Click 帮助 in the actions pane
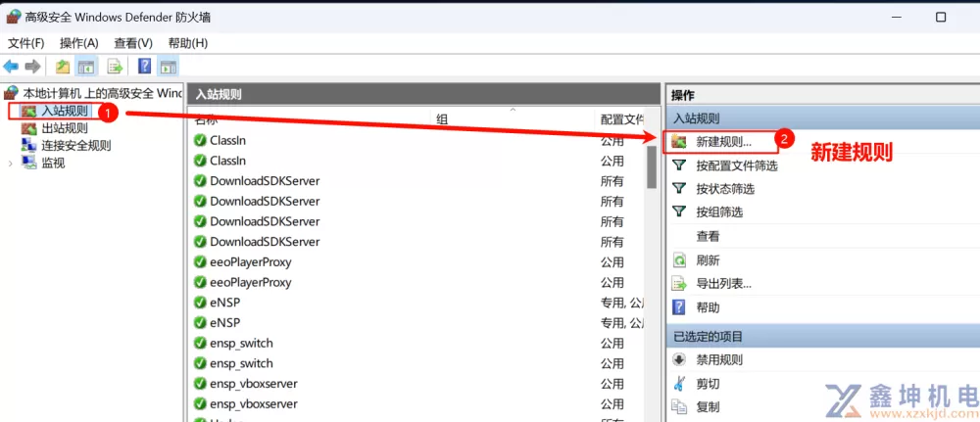Screen dimensions: 980x422 coord(708,307)
